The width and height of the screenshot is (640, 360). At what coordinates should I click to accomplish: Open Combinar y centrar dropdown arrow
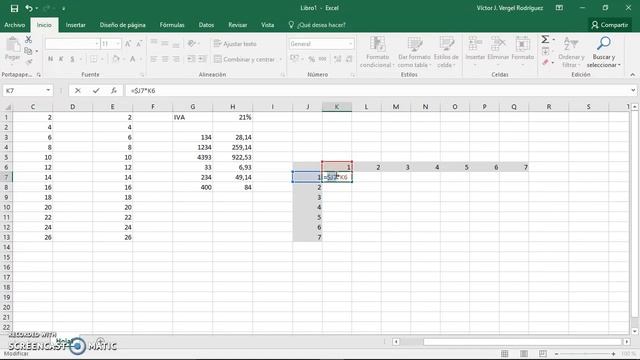point(280,60)
